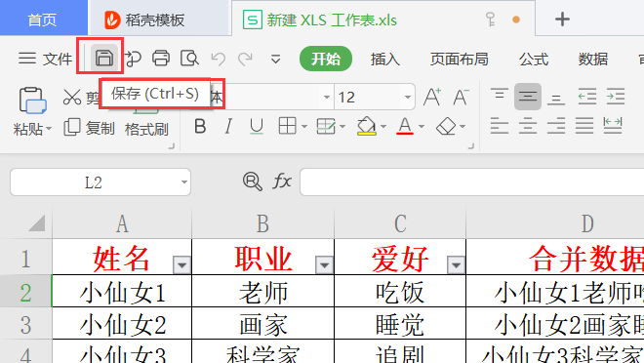The width and height of the screenshot is (644, 363).
Task: Click the cell containing 画家
Action: tap(262, 324)
